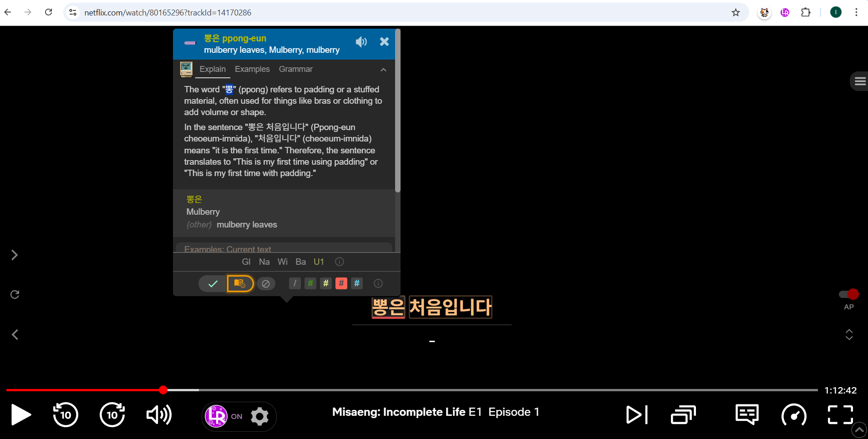This screenshot has height=439, width=868.
Task: Mute the video volume
Action: (159, 415)
